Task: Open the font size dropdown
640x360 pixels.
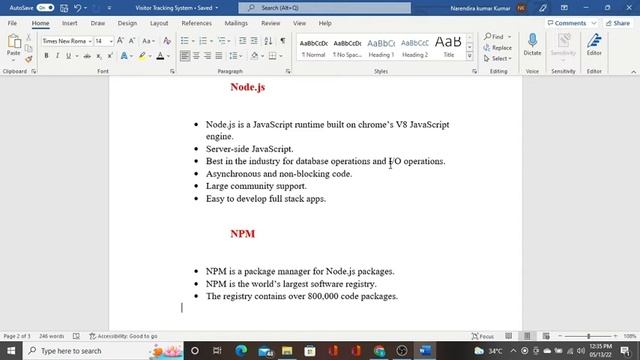Action: click(x=111, y=41)
